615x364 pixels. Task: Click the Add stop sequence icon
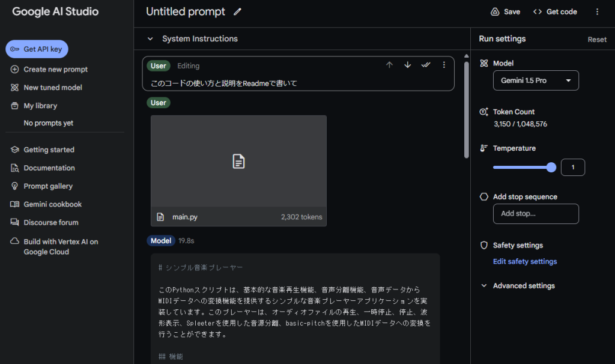[x=484, y=196]
